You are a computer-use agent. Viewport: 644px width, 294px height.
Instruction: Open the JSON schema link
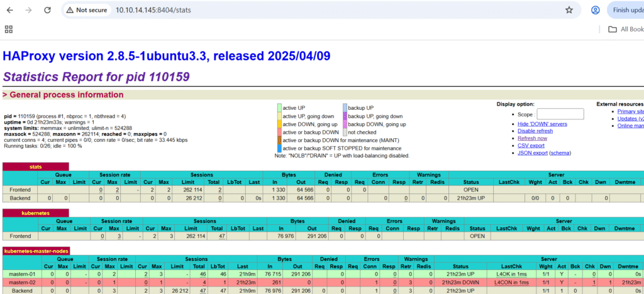(x=560, y=153)
